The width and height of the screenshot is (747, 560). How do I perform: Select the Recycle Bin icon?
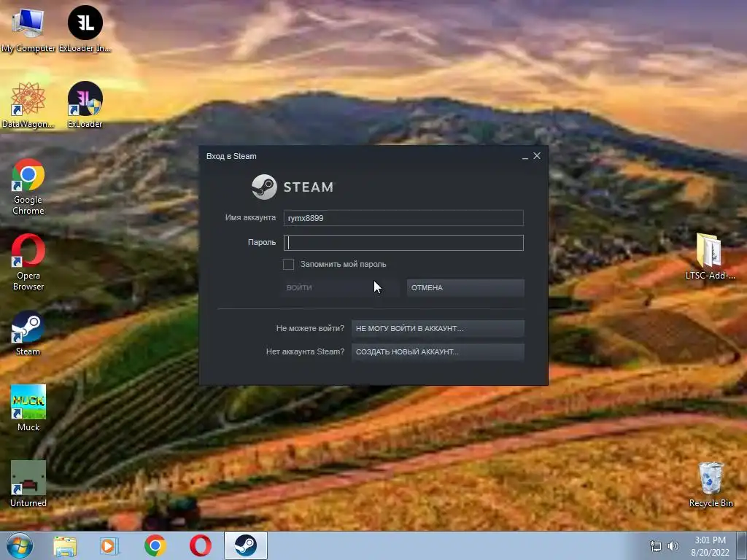(x=711, y=485)
